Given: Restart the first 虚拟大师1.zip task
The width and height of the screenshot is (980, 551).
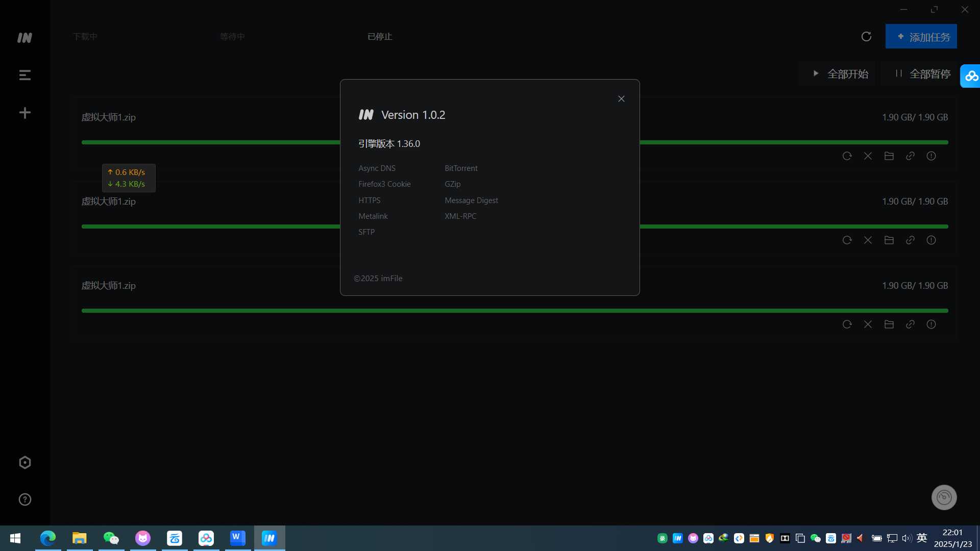Looking at the screenshot, I should pyautogui.click(x=847, y=156).
